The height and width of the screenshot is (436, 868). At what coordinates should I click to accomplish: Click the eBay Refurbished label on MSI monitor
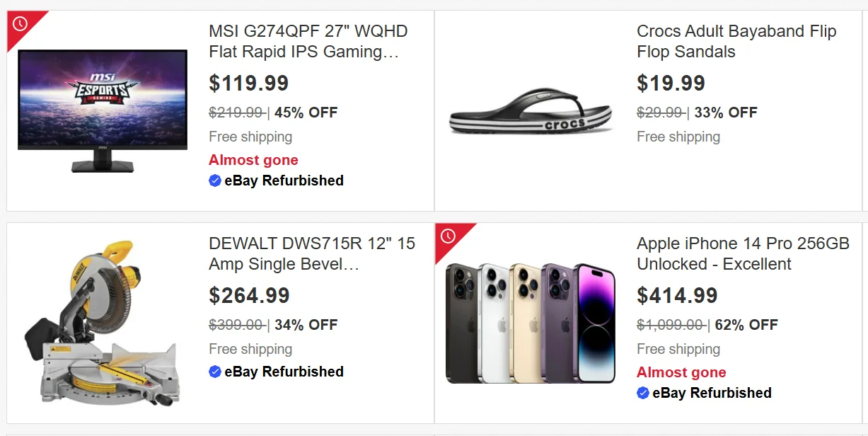284,180
